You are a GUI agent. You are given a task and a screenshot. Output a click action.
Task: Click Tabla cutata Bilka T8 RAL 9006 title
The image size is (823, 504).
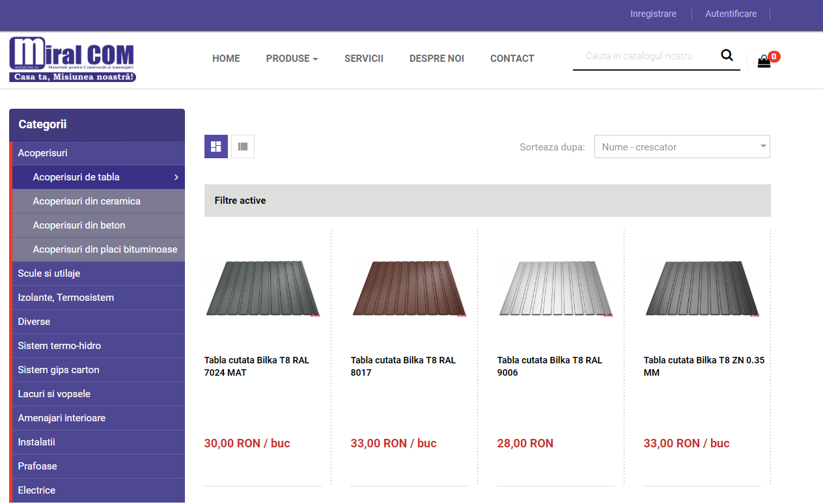pos(550,367)
